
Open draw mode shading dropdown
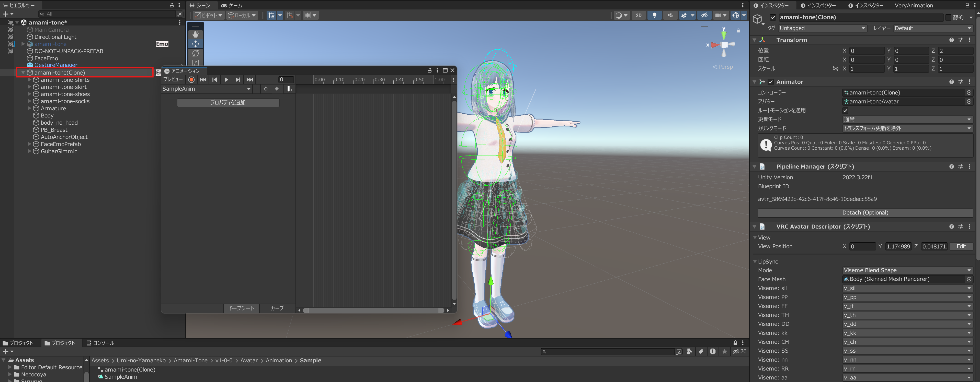coord(622,15)
